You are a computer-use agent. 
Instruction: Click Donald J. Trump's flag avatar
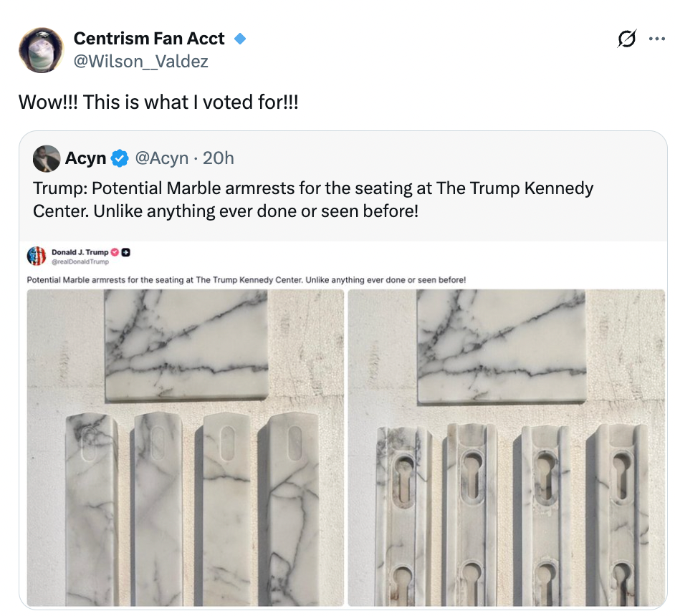click(37, 256)
